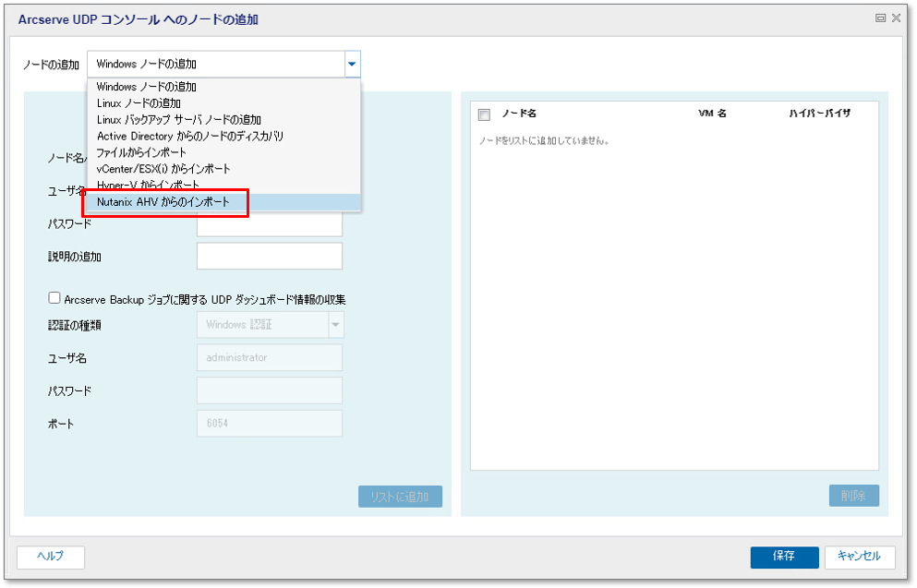Open ヘルプ button

coord(51,557)
